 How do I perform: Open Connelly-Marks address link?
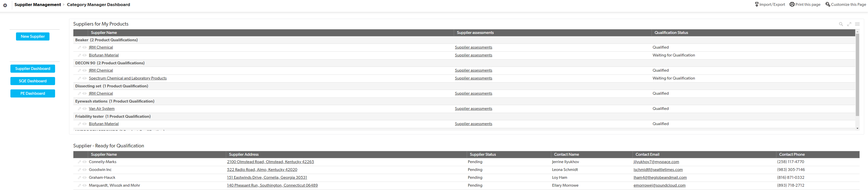pyautogui.click(x=270, y=162)
